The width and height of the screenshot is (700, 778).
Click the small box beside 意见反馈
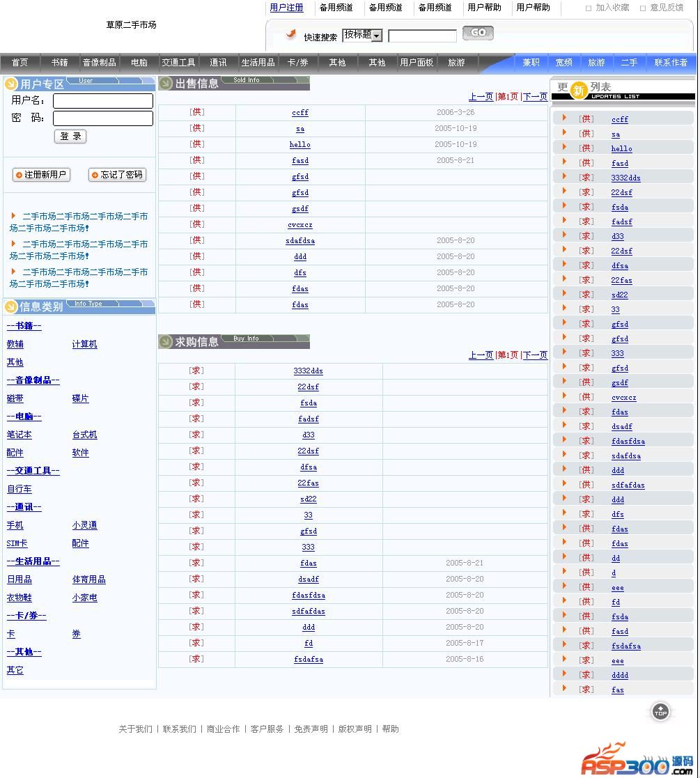643,8
